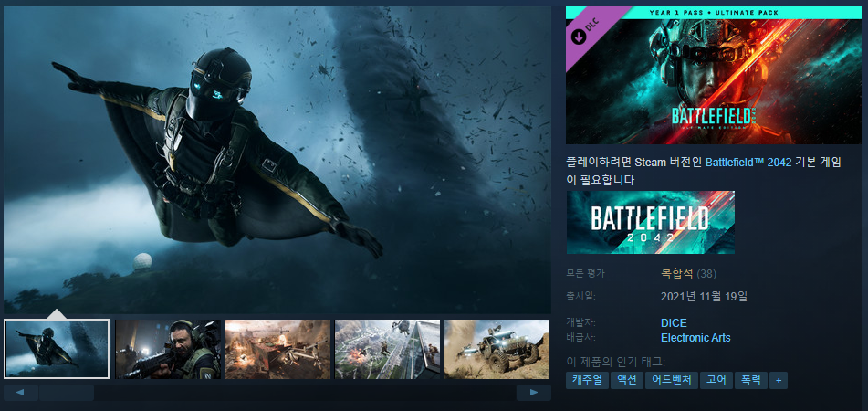The image size is (868, 411).
Task: Open the wingsuit soldier main screenshot
Action: tap(277, 160)
